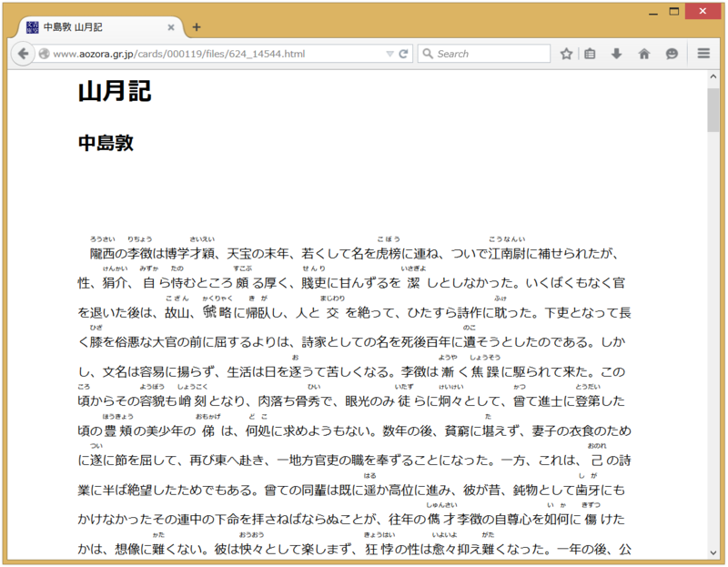Open the downloads arrow icon

click(x=616, y=54)
